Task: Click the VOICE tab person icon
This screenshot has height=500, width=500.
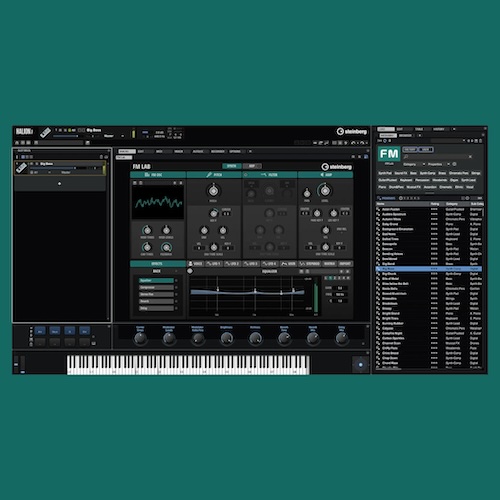Action: (191, 264)
